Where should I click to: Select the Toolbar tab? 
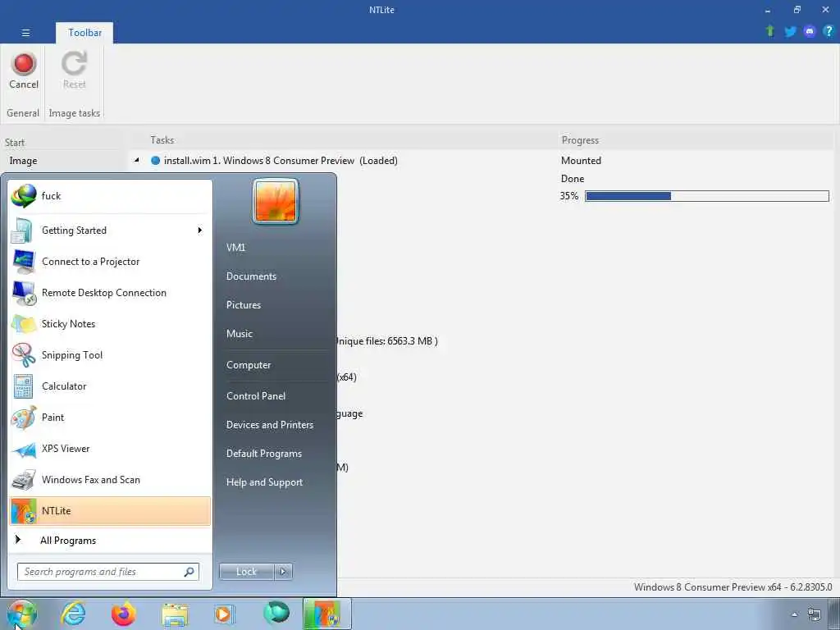tap(84, 33)
